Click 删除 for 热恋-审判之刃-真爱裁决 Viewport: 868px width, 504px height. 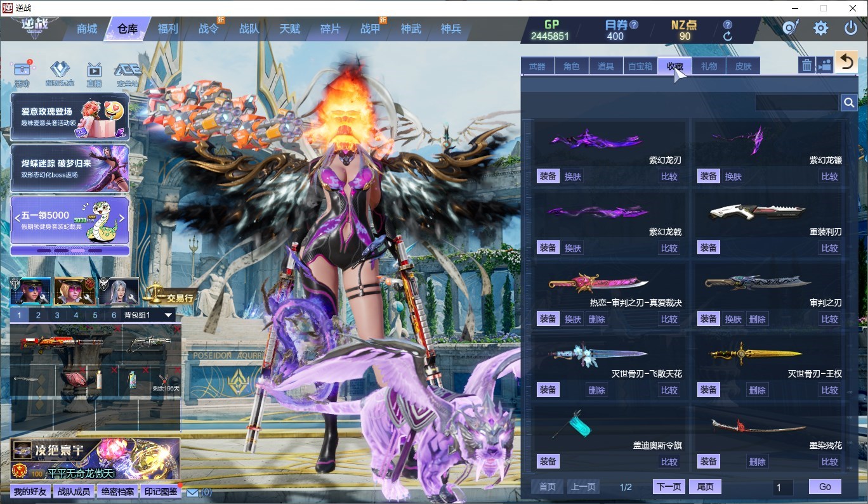coord(597,319)
